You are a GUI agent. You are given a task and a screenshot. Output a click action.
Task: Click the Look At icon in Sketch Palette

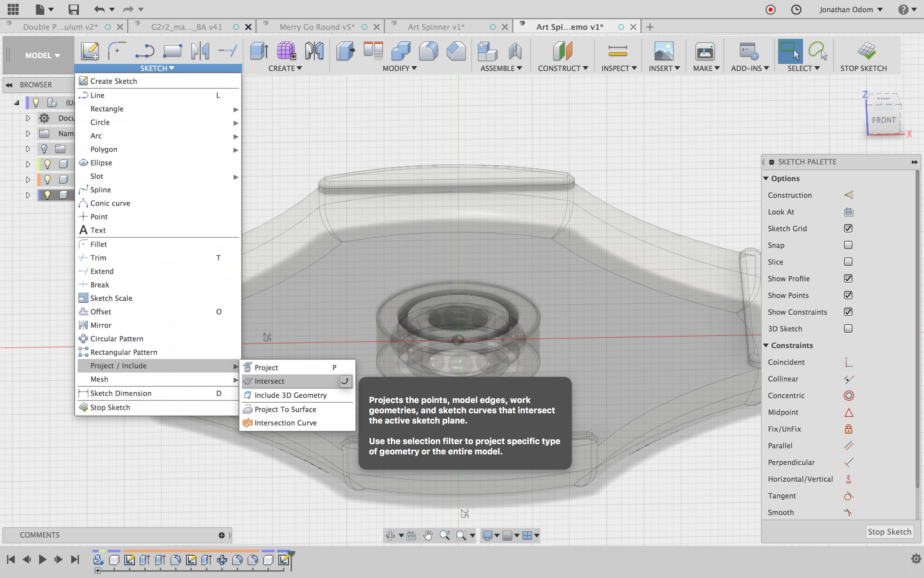849,212
